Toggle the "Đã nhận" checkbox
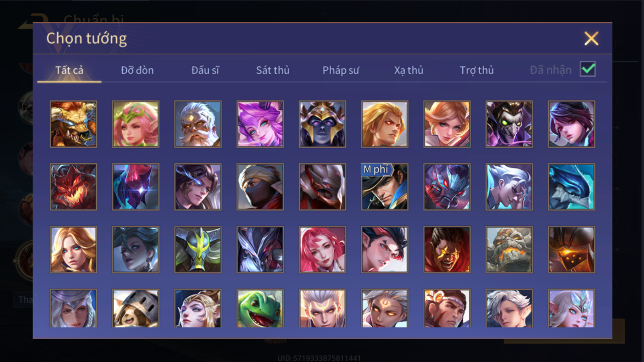644x362 pixels. pos(588,69)
